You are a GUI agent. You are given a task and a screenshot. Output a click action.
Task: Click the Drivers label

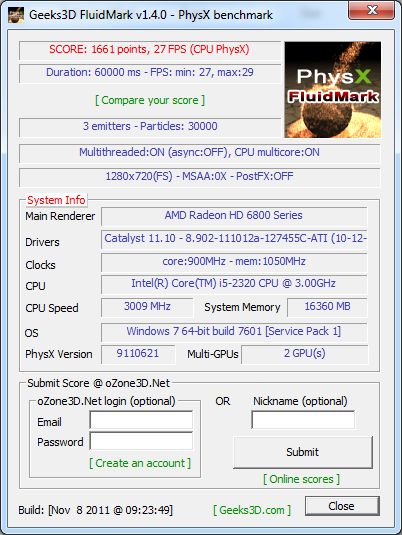pyautogui.click(x=42, y=242)
